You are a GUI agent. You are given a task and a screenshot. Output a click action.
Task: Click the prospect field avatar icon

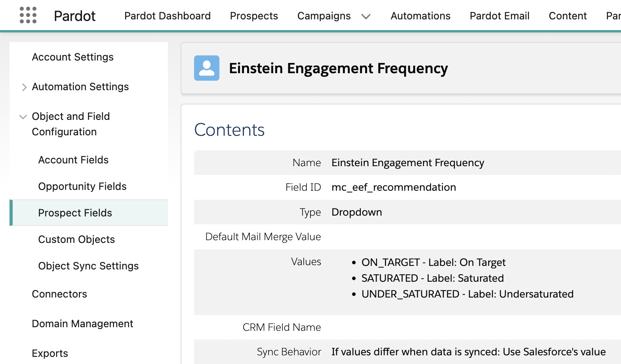click(207, 68)
